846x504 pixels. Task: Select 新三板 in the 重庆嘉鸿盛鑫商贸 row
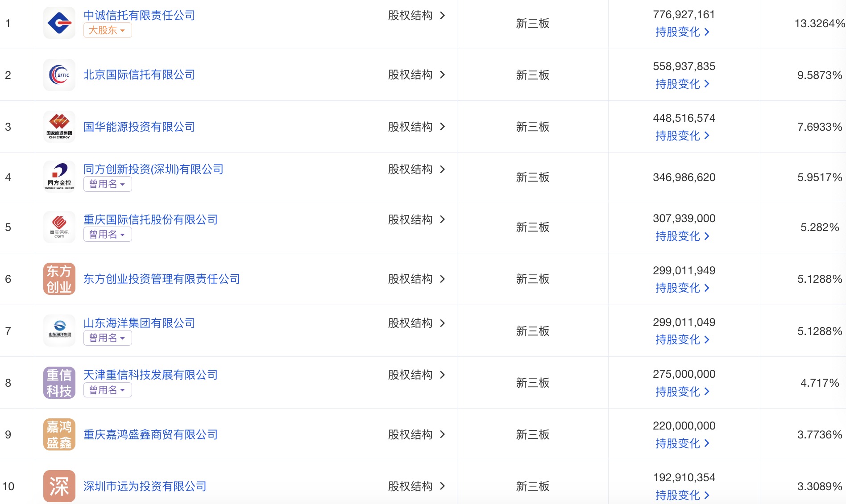(533, 434)
